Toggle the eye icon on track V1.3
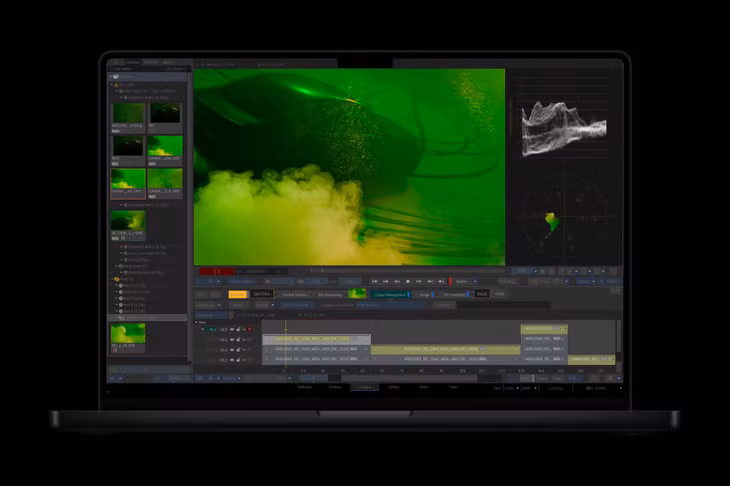Screen dimensions: 730x486 232,350
